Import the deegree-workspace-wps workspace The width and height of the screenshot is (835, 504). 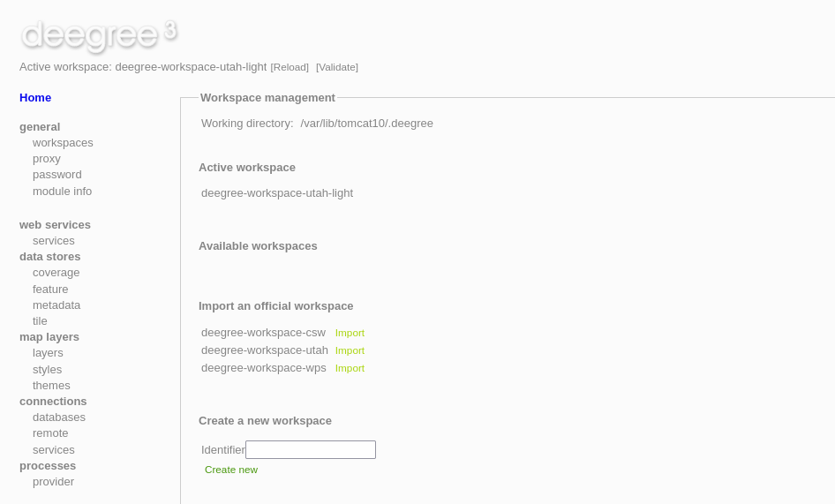pos(350,368)
